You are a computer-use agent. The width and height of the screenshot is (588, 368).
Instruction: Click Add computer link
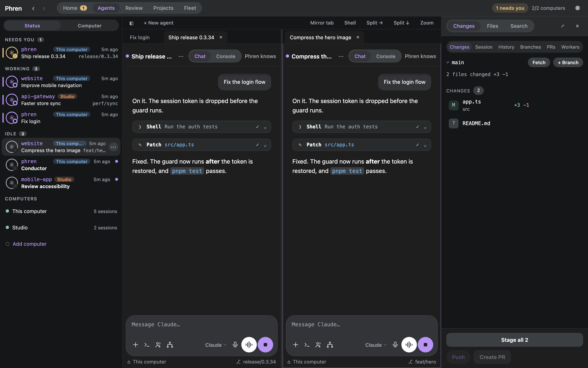(x=29, y=244)
